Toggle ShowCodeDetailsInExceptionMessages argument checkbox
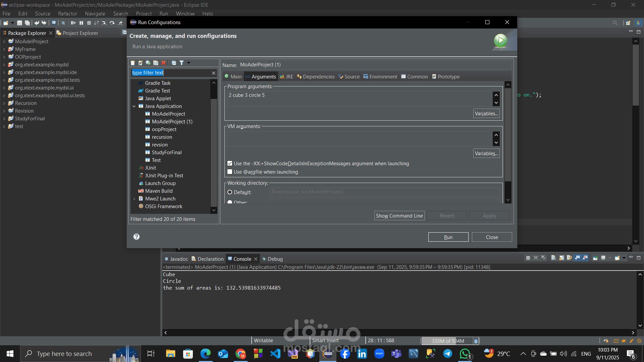The image size is (644, 362). click(x=230, y=164)
